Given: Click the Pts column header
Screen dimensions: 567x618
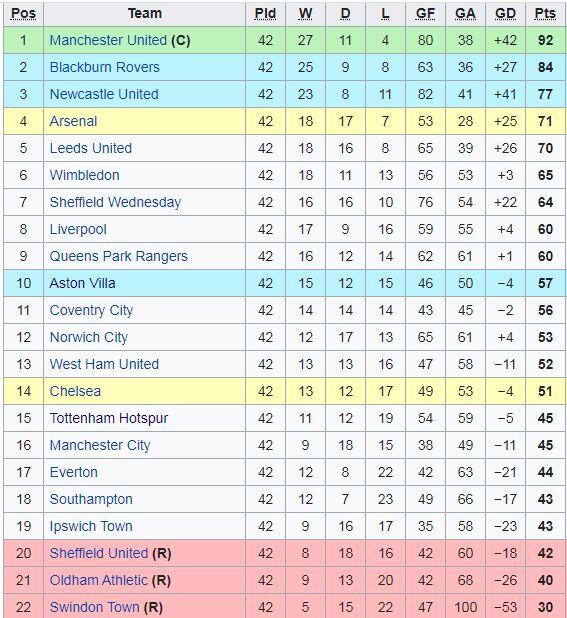Looking at the screenshot, I should (545, 13).
